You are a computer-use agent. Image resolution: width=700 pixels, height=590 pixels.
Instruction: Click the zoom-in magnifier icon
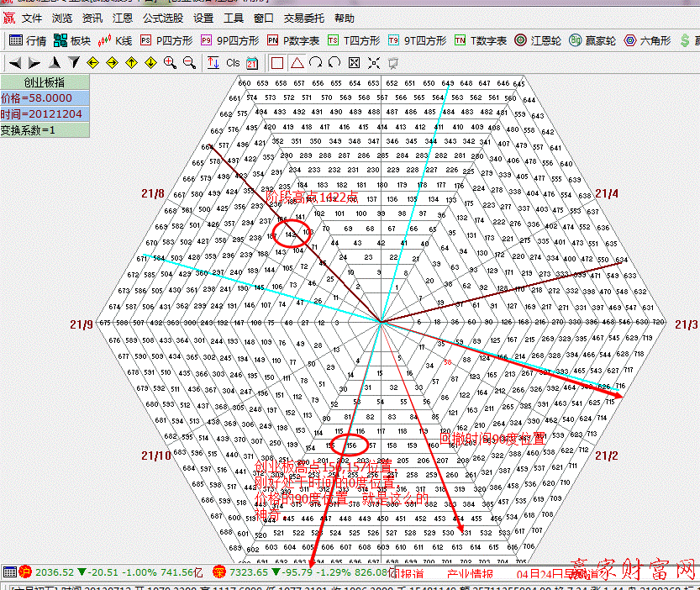tap(170, 62)
